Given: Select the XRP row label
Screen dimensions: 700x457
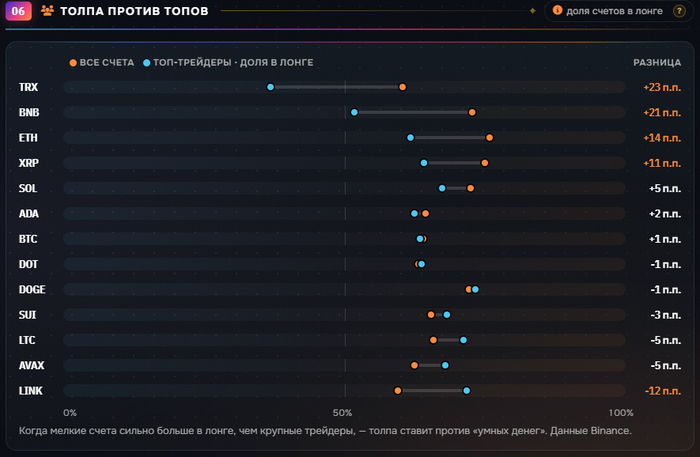Looking at the screenshot, I should coord(29,163).
